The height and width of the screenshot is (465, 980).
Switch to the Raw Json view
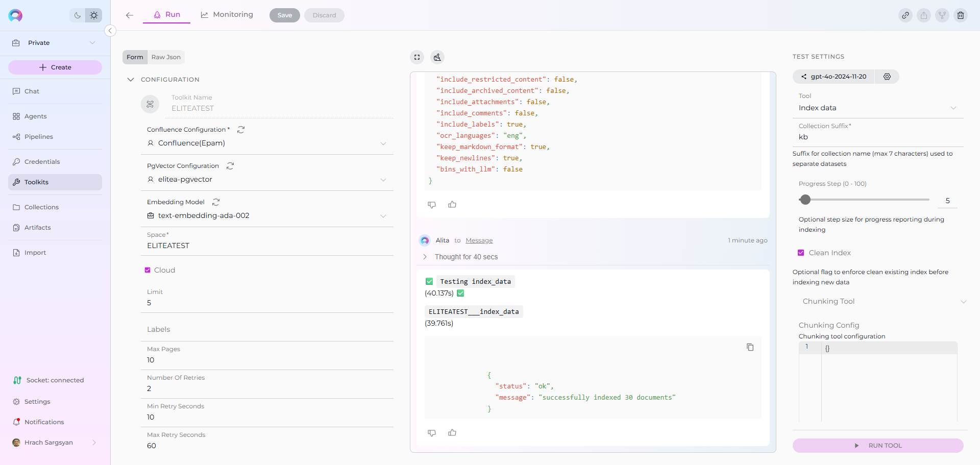(x=166, y=57)
